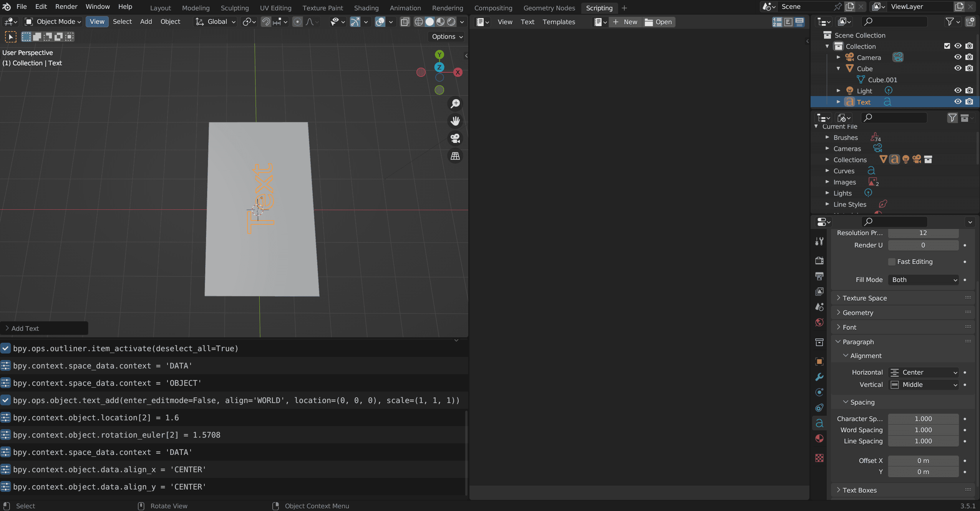The width and height of the screenshot is (980, 511).
Task: Open the Templates menu in text editor
Action: 559,22
